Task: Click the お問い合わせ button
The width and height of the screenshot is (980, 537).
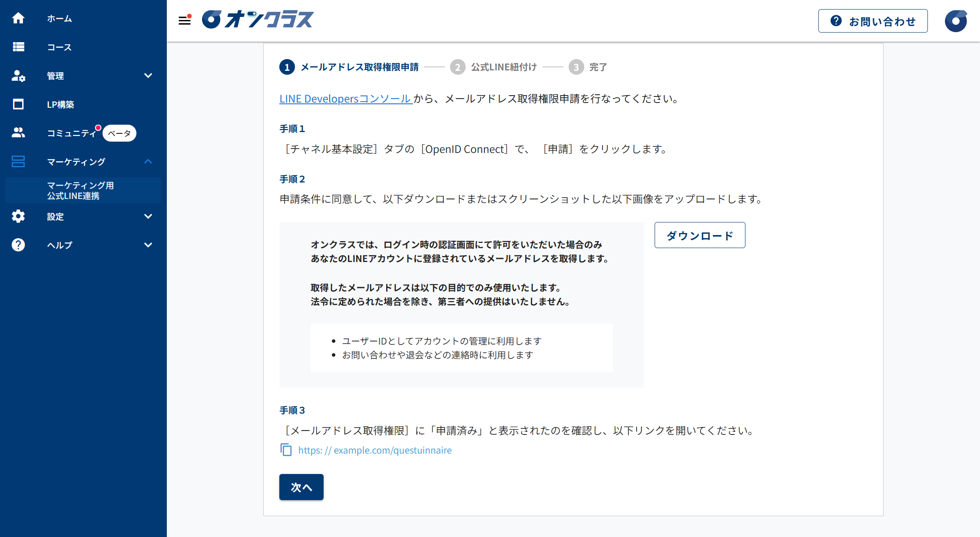Action: tap(873, 21)
